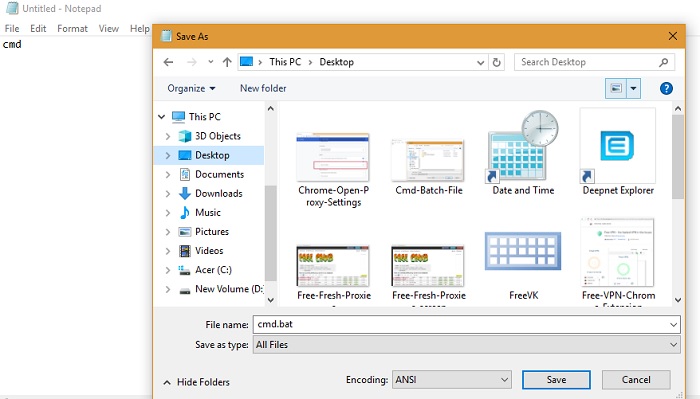700x399 pixels.
Task: Select New Volume (D:) drive
Action: coord(221,290)
